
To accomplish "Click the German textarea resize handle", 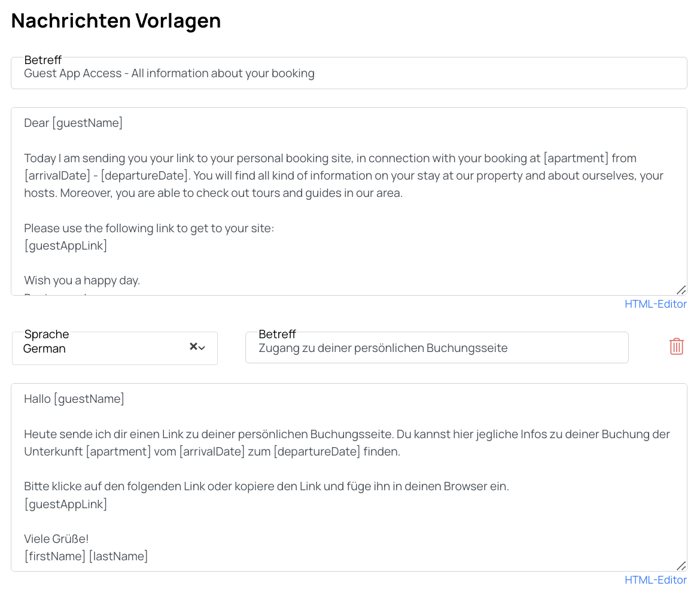I will pos(681,566).
